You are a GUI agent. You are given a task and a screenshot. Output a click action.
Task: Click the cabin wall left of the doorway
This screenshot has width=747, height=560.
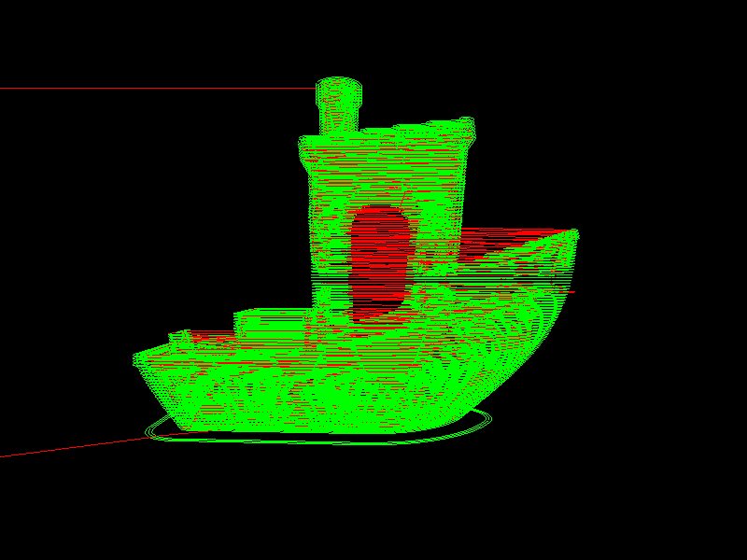(x=327, y=233)
